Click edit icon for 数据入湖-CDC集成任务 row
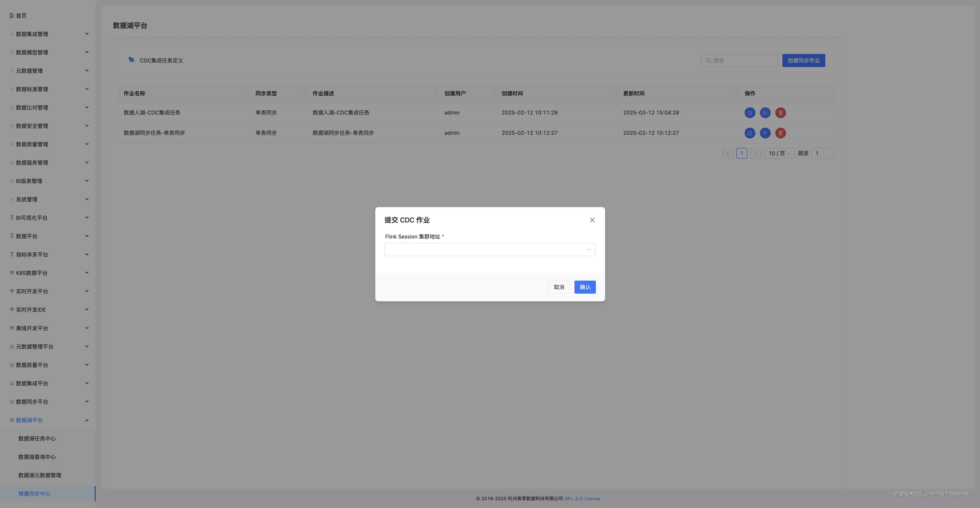This screenshot has height=508, width=980. (749, 113)
